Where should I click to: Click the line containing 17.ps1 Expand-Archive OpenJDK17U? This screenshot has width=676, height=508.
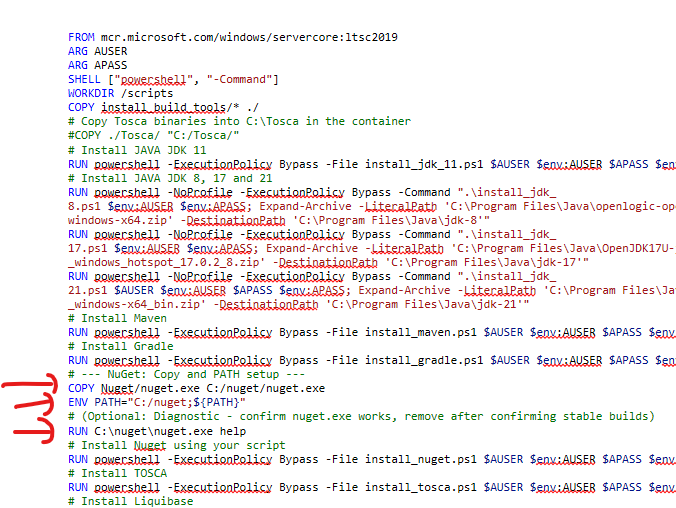[x=372, y=248]
